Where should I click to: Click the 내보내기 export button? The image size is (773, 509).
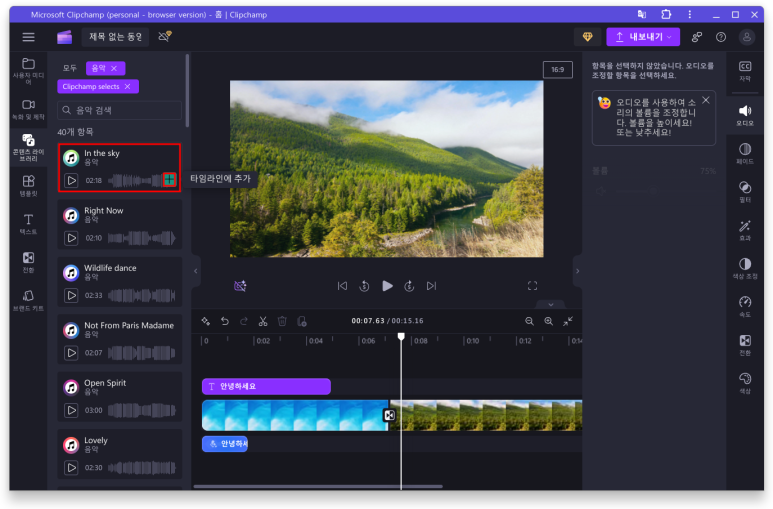point(643,37)
